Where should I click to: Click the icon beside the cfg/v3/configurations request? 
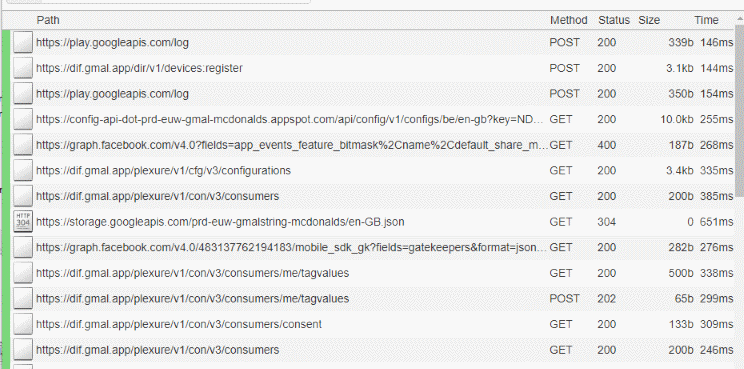[x=23, y=170]
